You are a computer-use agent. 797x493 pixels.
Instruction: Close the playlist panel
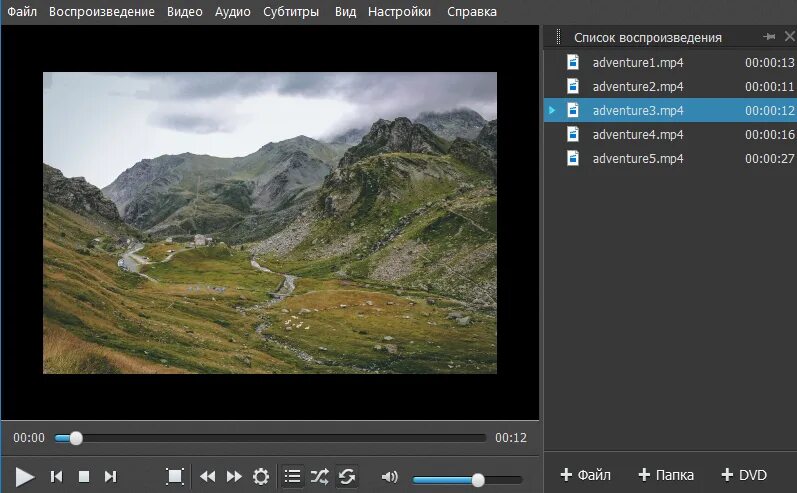point(790,37)
